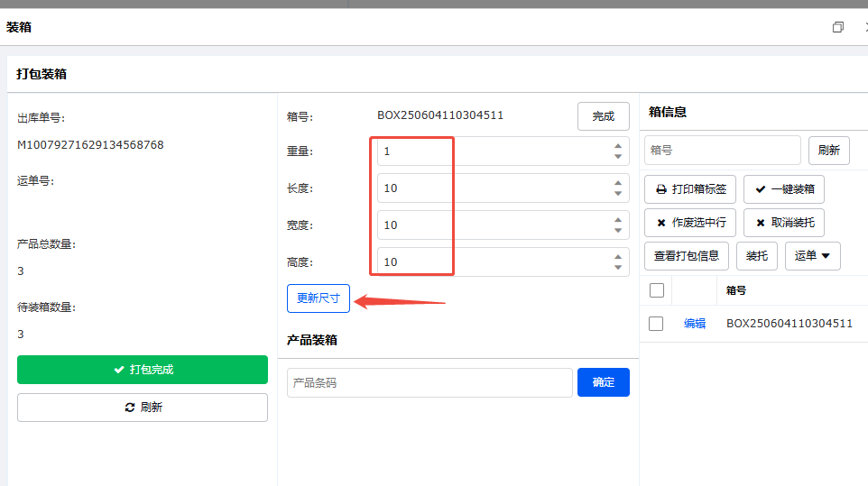Image resolution: width=868 pixels, height=486 pixels.
Task: Click BOX250604110304511 in the 箱信息 table row
Action: point(790,324)
